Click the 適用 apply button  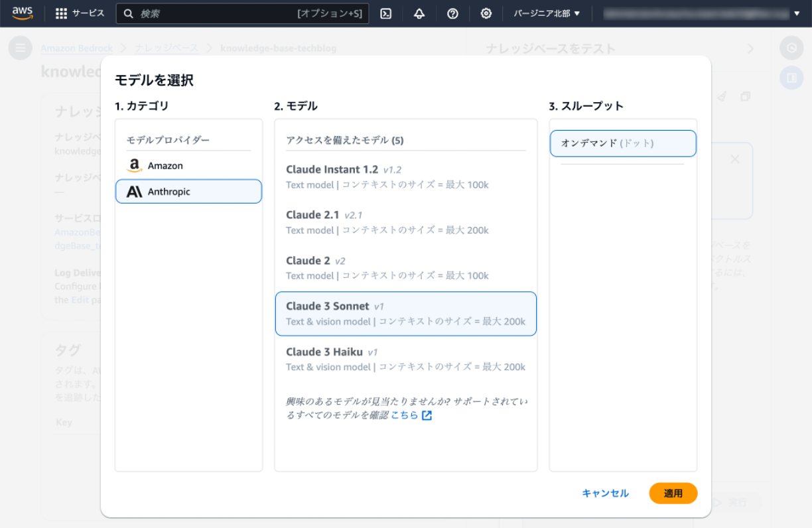pyautogui.click(x=673, y=494)
